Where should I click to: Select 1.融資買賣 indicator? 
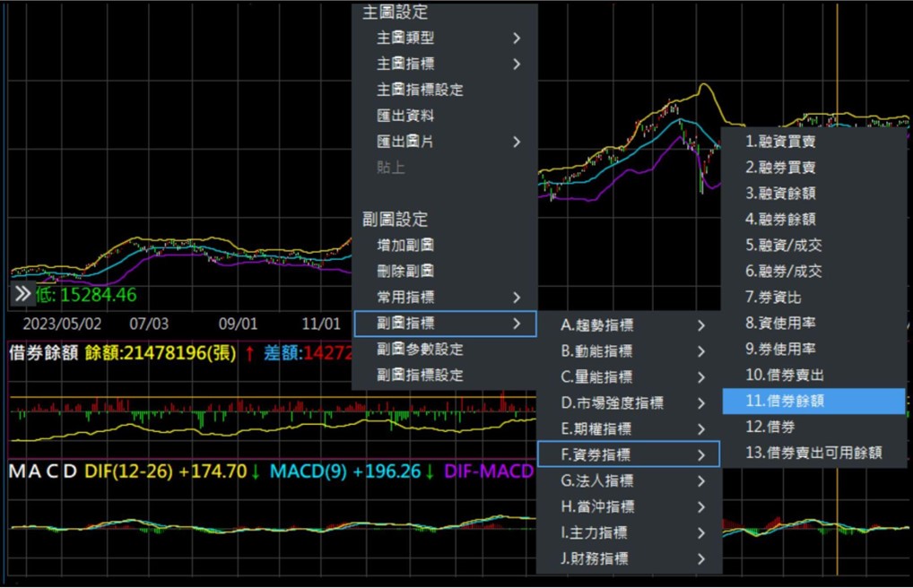780,142
